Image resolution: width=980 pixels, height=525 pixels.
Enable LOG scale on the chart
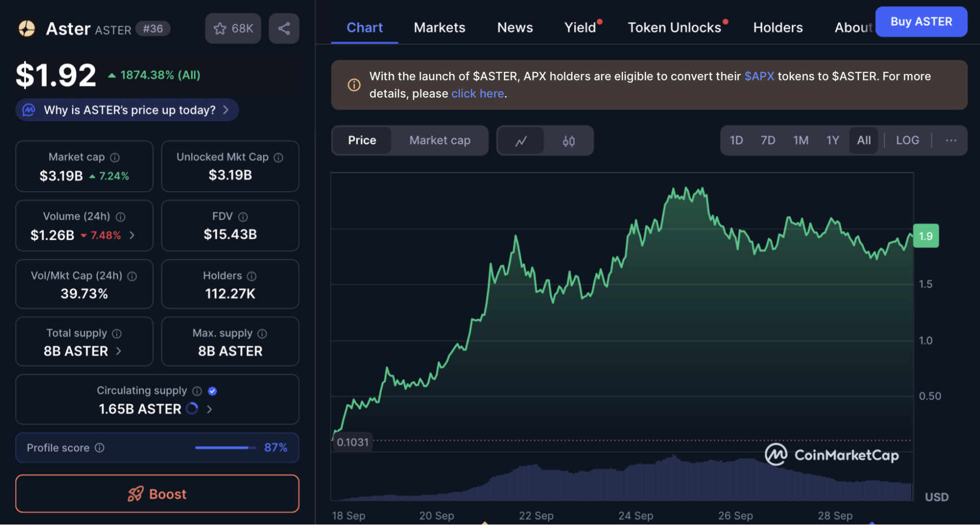(x=907, y=140)
